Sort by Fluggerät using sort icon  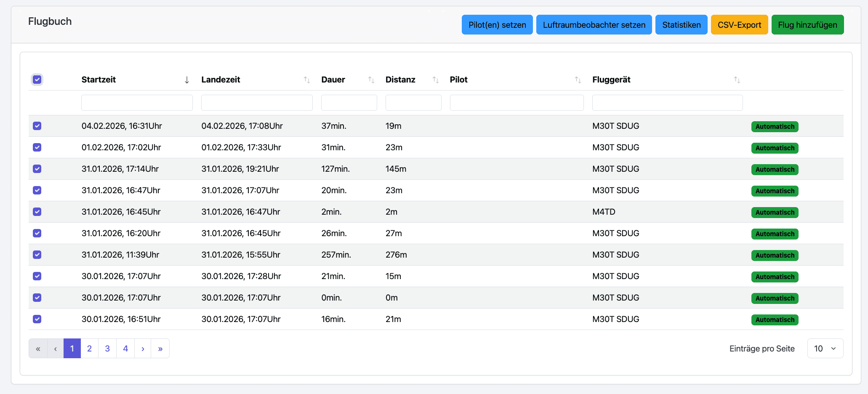pyautogui.click(x=737, y=80)
